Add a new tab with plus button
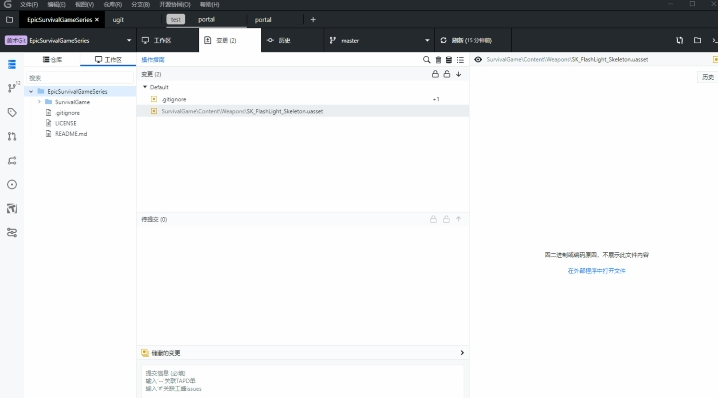718x398 pixels. pos(313,20)
